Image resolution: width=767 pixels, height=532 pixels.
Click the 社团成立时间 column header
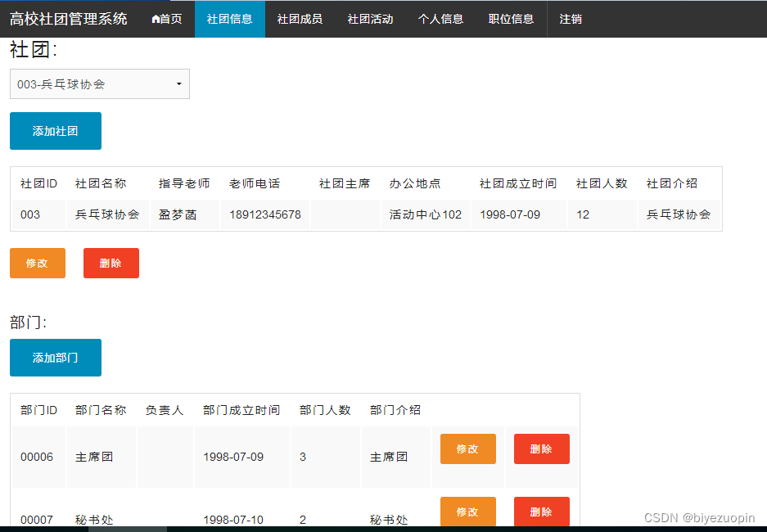(x=518, y=183)
